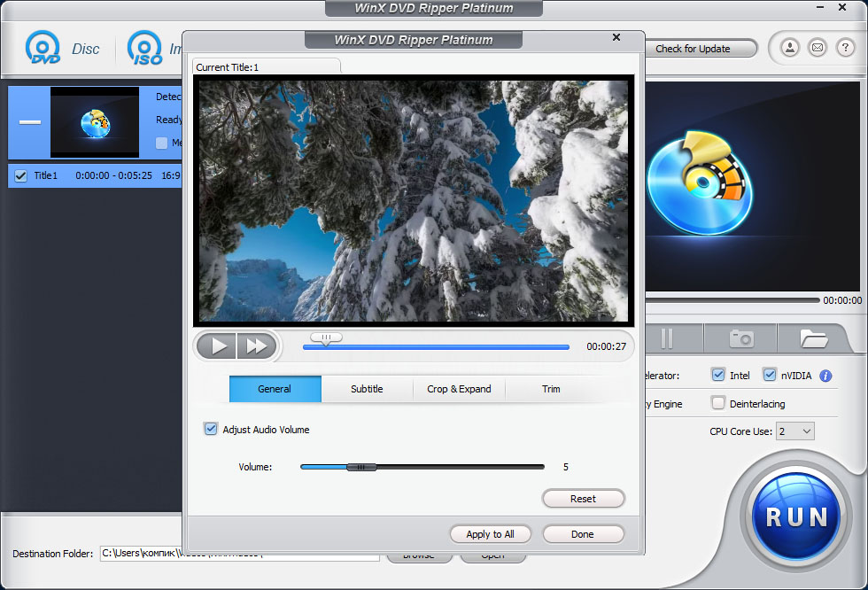Click the Done button
868x590 pixels.
[x=584, y=534]
